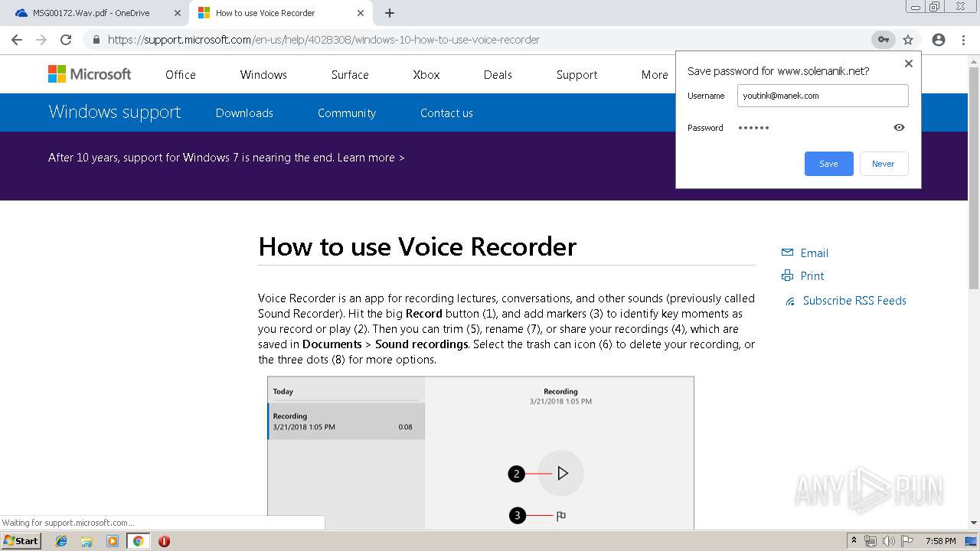Open the Contact us link
The height and width of the screenshot is (551, 980).
[446, 112]
